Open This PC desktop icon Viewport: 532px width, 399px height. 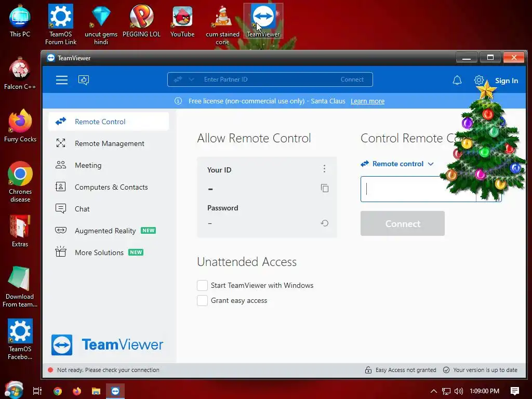(x=20, y=21)
